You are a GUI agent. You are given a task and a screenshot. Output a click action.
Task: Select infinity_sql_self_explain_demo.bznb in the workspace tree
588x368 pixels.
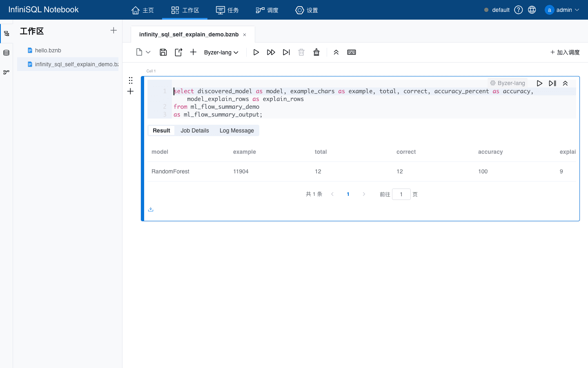[68, 64]
